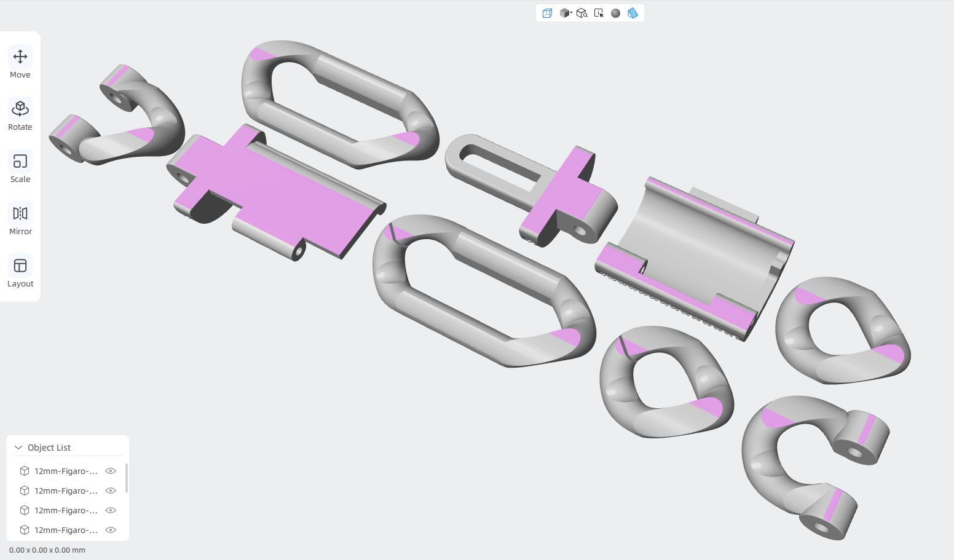The height and width of the screenshot is (560, 954).
Task: Select the Rotate tool
Action: click(x=20, y=116)
